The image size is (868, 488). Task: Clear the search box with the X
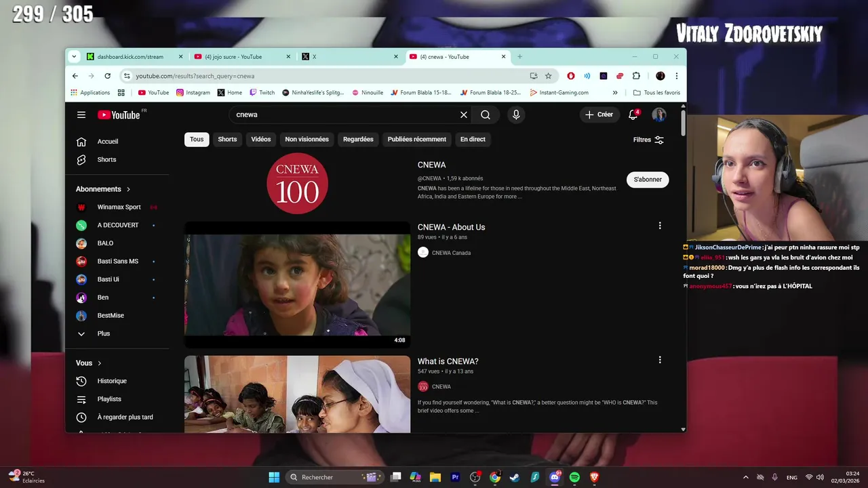point(464,115)
